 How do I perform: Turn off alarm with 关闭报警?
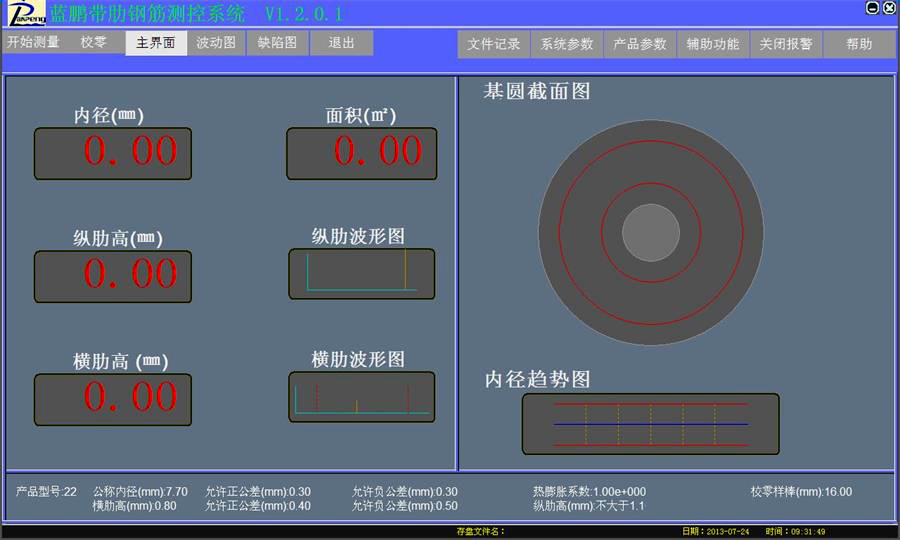786,45
